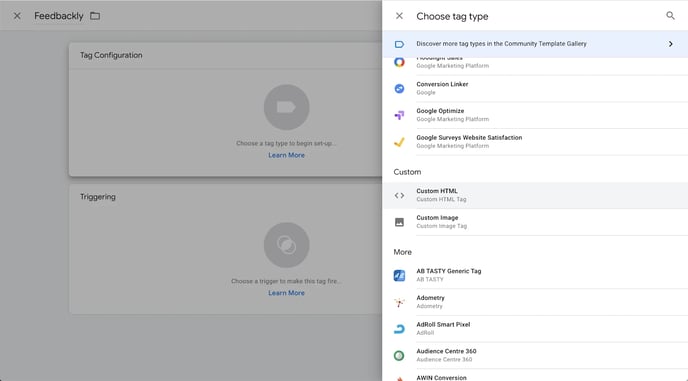Select the Google Surveys checkmark icon
Image resolution: width=688 pixels, height=381 pixels.
pyautogui.click(x=399, y=142)
